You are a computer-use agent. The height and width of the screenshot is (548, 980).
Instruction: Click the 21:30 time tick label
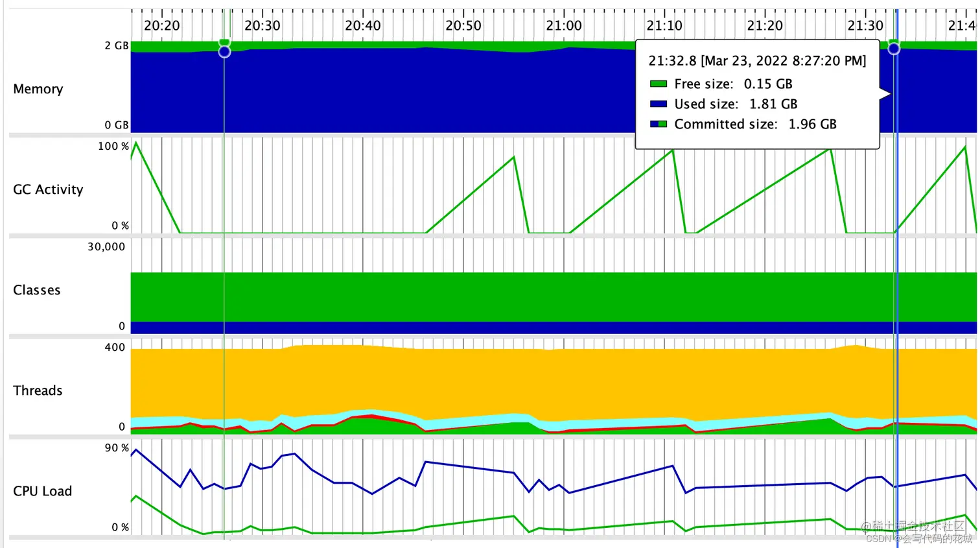tap(865, 26)
